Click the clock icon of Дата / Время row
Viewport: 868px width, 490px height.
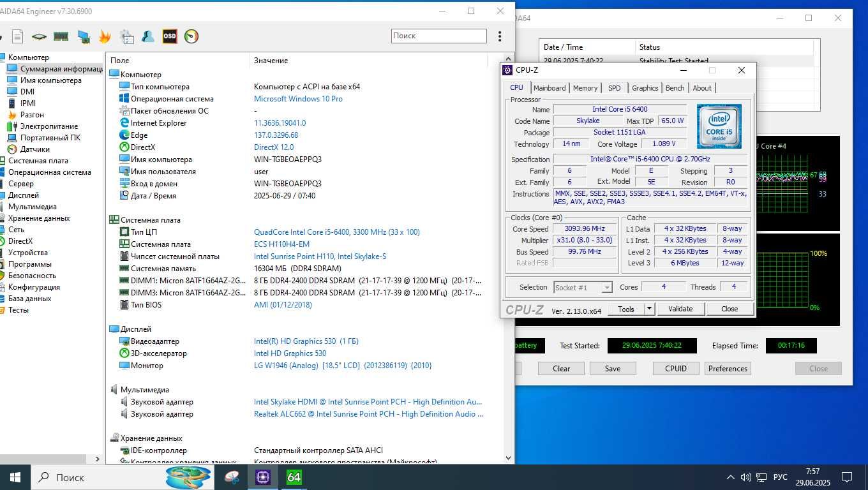click(124, 196)
